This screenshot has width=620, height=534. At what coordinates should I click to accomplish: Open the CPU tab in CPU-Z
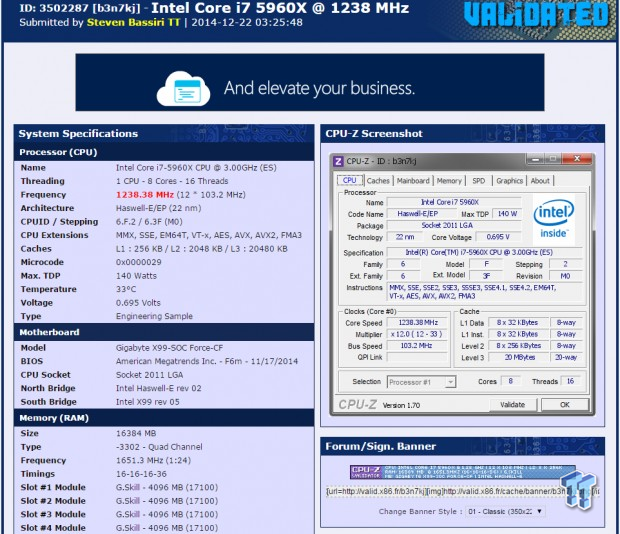coord(350,180)
